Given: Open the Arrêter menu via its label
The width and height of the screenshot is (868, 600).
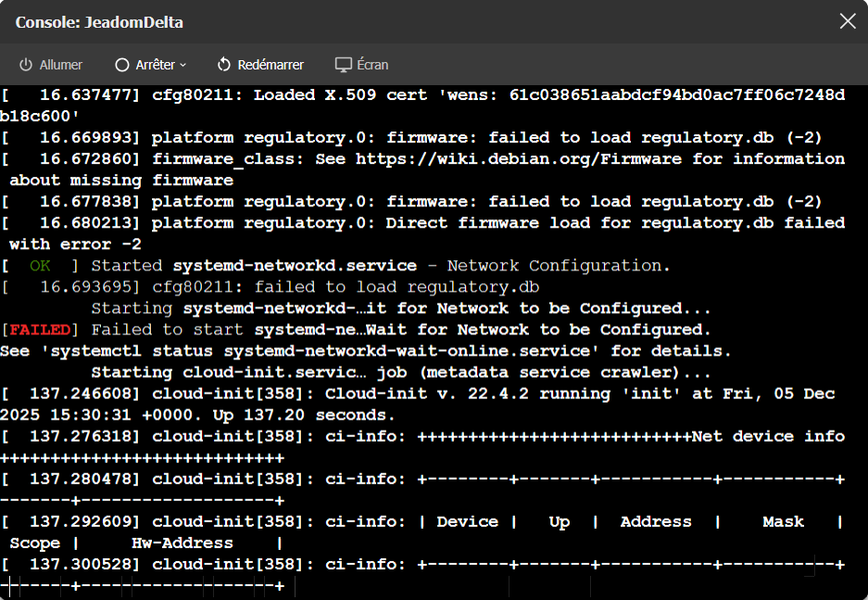Looking at the screenshot, I should click(x=155, y=65).
